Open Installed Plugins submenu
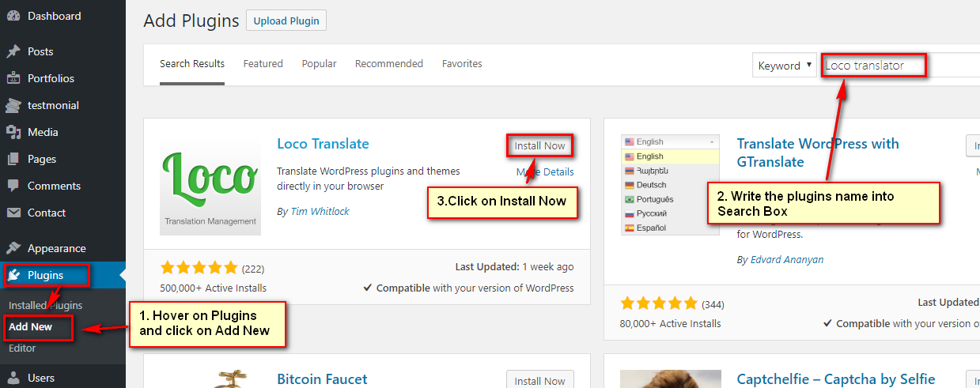The image size is (980, 388). 45,305
